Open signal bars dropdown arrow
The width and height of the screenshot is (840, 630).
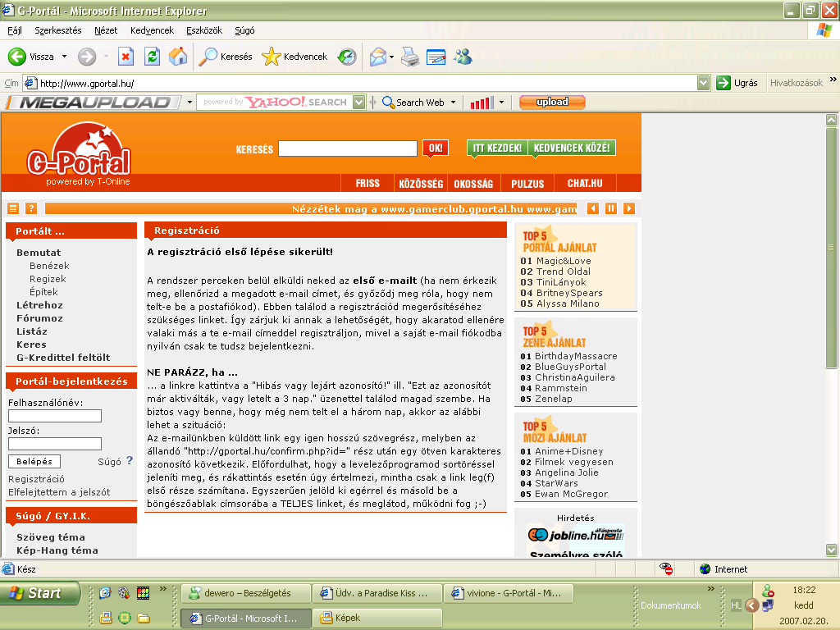tap(501, 102)
